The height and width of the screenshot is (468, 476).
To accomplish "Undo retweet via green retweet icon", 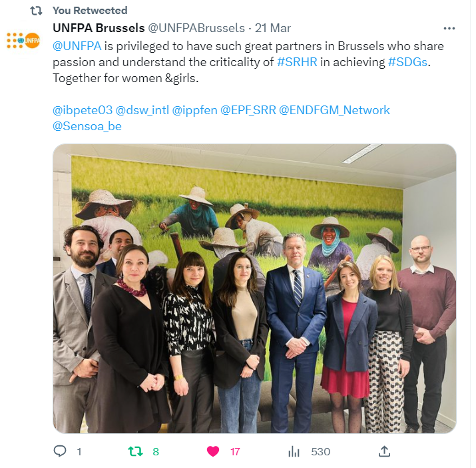I will pos(135,451).
